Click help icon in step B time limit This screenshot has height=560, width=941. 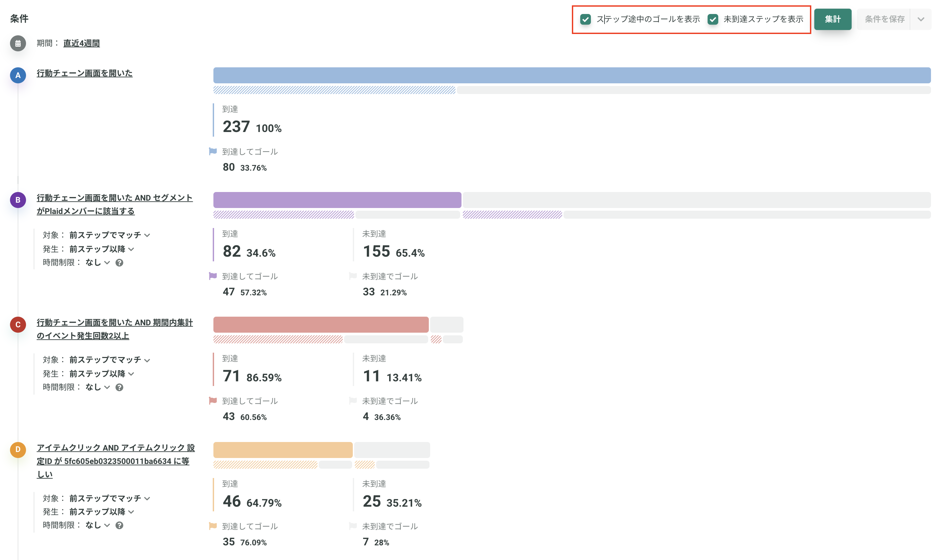point(119,263)
